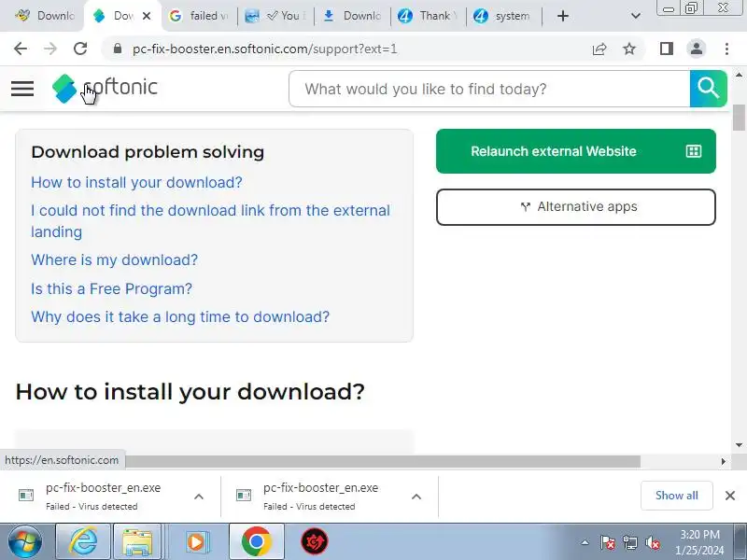Image resolution: width=747 pixels, height=560 pixels.
Task: Expand second pc-fix-booster_en.exe download options
Action: [416, 497]
